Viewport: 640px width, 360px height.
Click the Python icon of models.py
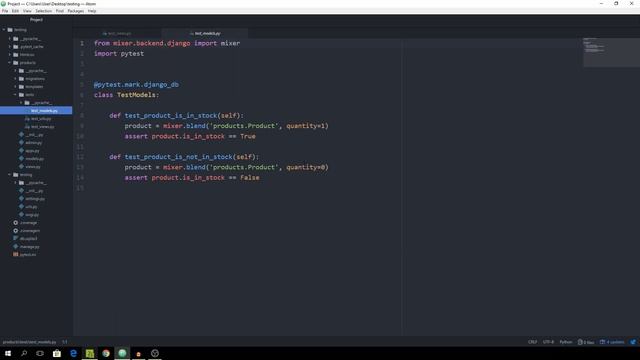coord(22,158)
